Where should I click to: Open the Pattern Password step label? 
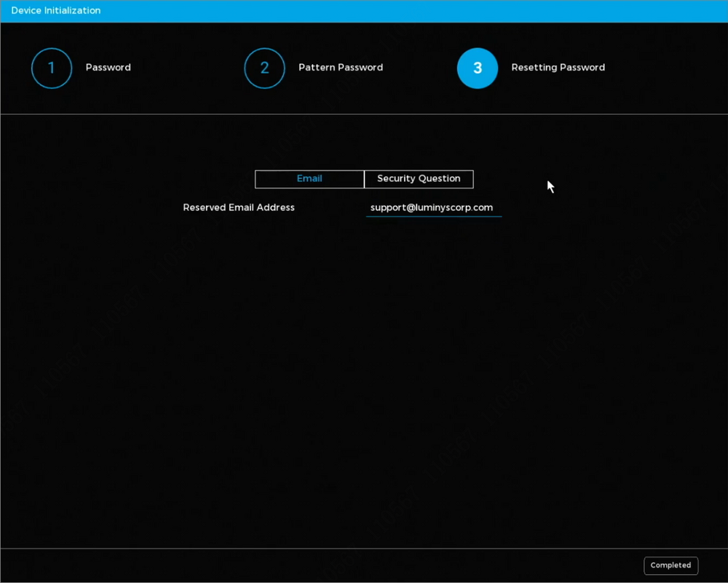(x=340, y=68)
